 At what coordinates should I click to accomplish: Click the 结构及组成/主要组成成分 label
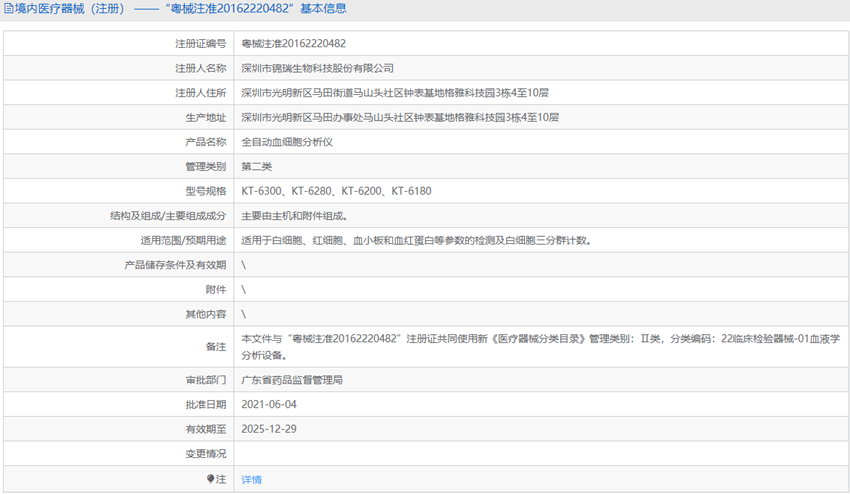pyautogui.click(x=168, y=216)
